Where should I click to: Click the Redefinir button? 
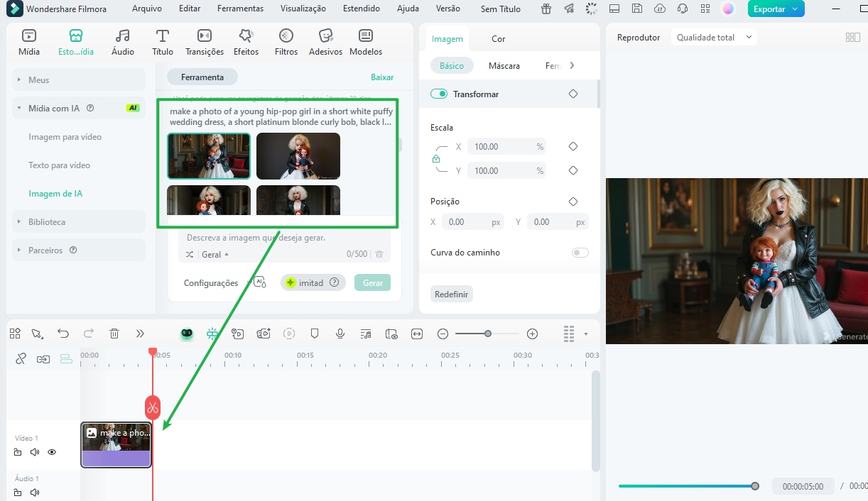click(451, 294)
